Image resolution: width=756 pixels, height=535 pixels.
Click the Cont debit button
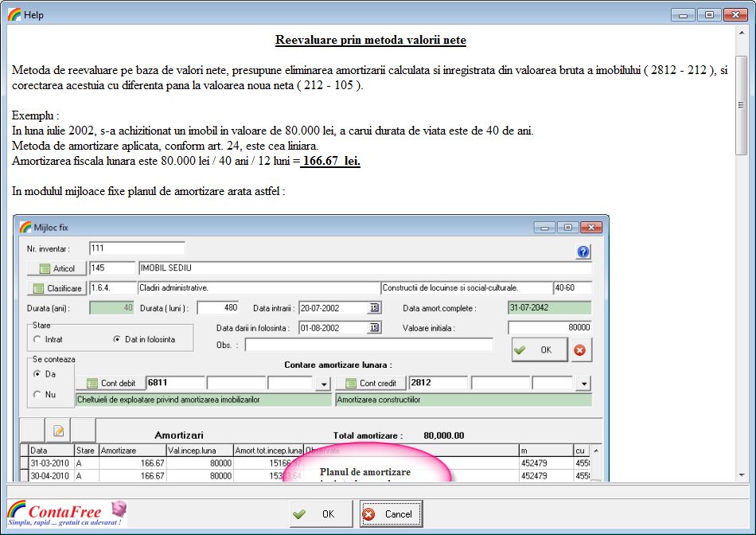click(111, 384)
